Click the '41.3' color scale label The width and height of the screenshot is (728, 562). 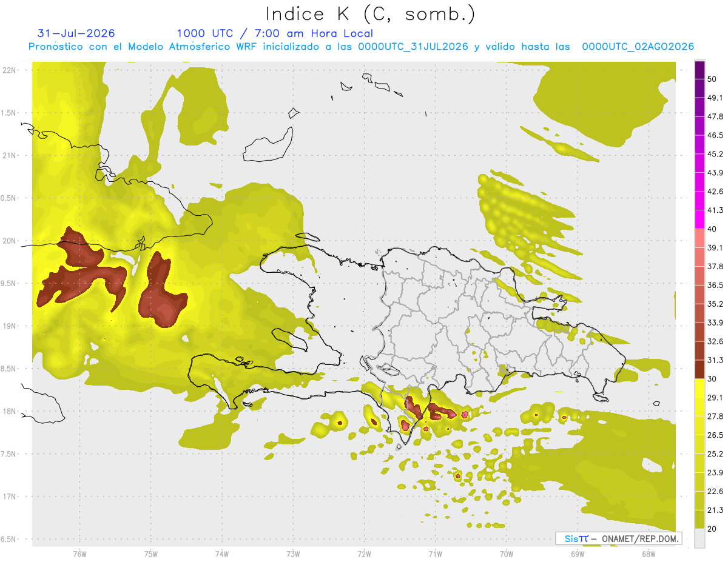715,210
